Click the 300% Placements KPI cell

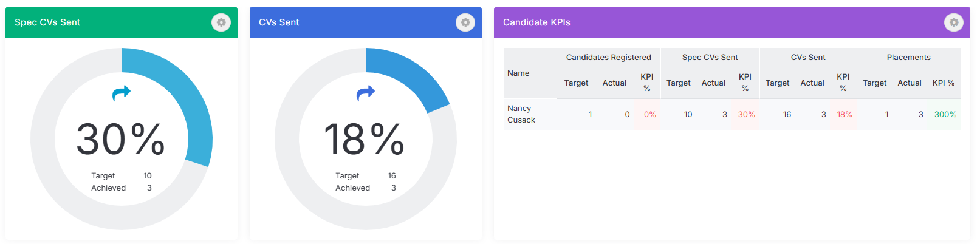point(945,114)
